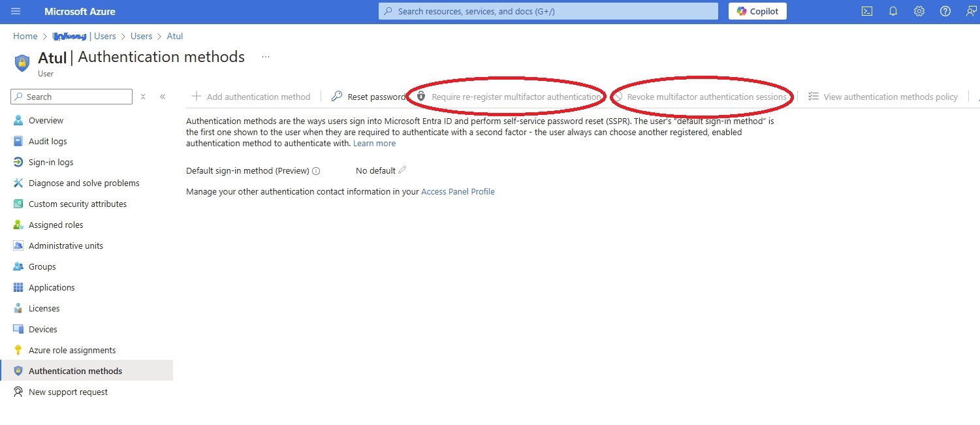
Task: Go to Home breadcrumb
Action: [x=25, y=36]
